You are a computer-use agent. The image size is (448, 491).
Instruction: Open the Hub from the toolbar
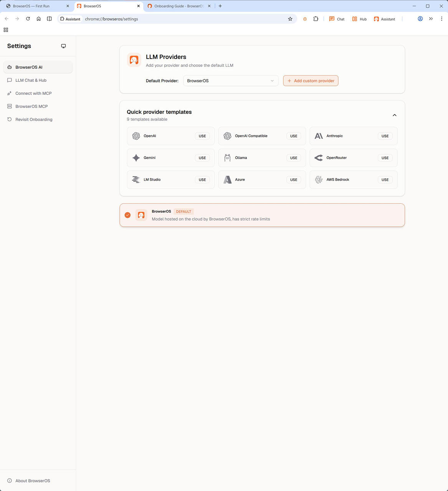click(359, 19)
